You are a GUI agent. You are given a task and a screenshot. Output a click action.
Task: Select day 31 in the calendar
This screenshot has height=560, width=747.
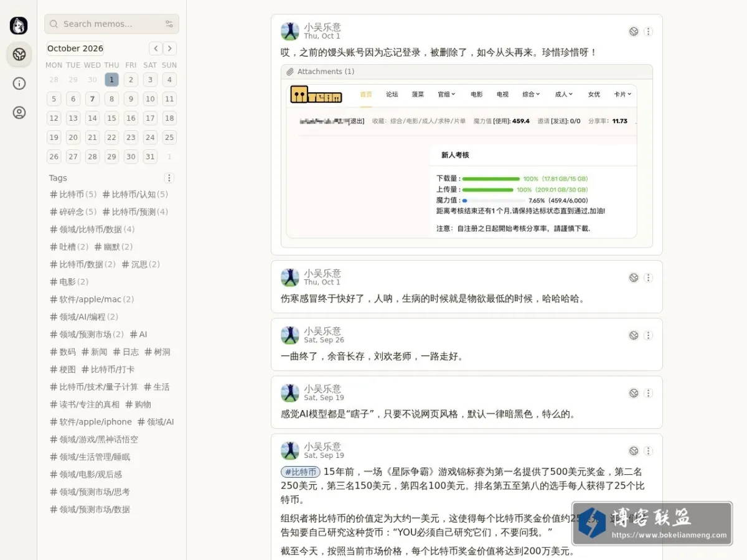(150, 157)
